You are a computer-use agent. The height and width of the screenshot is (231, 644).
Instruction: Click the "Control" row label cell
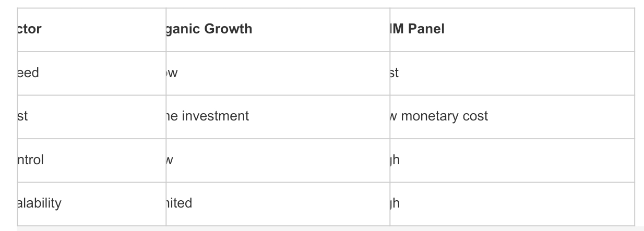coord(31,160)
